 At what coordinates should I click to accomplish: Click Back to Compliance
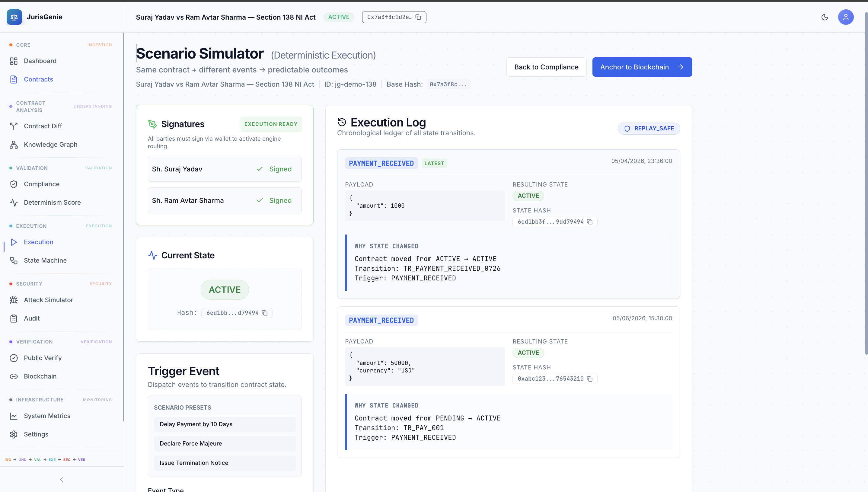pyautogui.click(x=546, y=67)
